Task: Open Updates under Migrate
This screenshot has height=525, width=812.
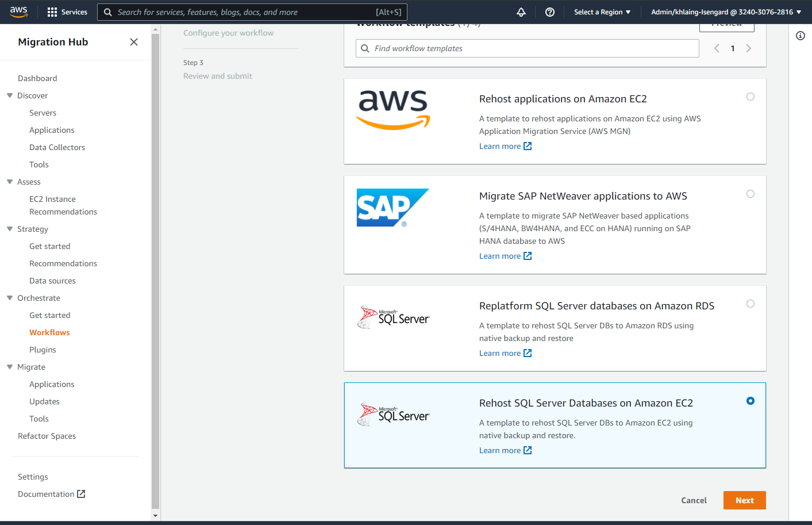Action: (45, 401)
